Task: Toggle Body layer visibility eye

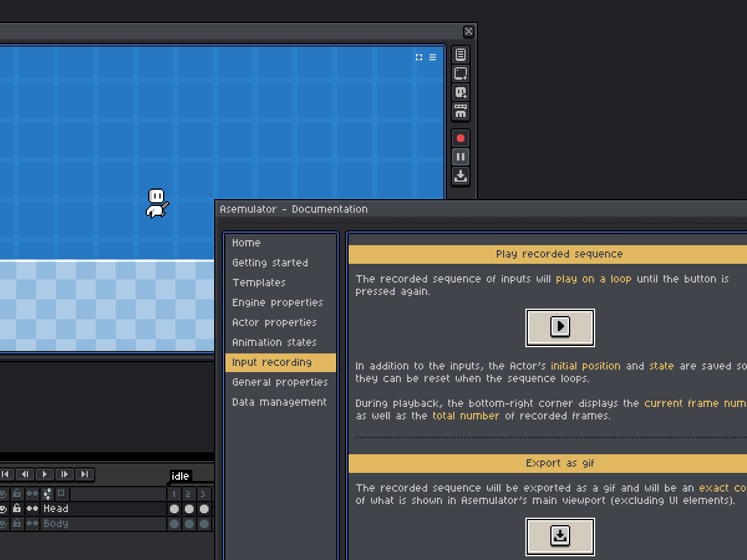Action: pyautogui.click(x=3, y=524)
